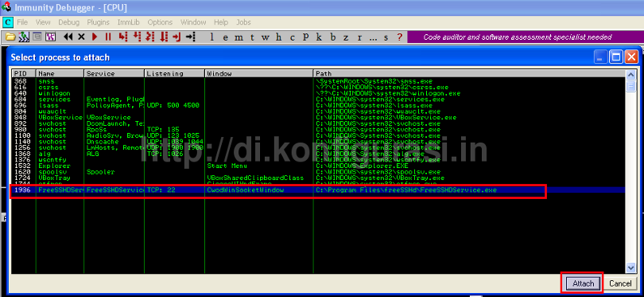Select the services process row, PID 684
Screen dimensions: 644x297
318,100
